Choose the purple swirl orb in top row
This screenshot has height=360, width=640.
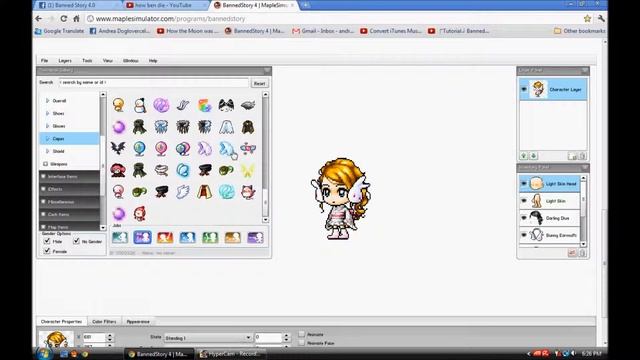161,105
